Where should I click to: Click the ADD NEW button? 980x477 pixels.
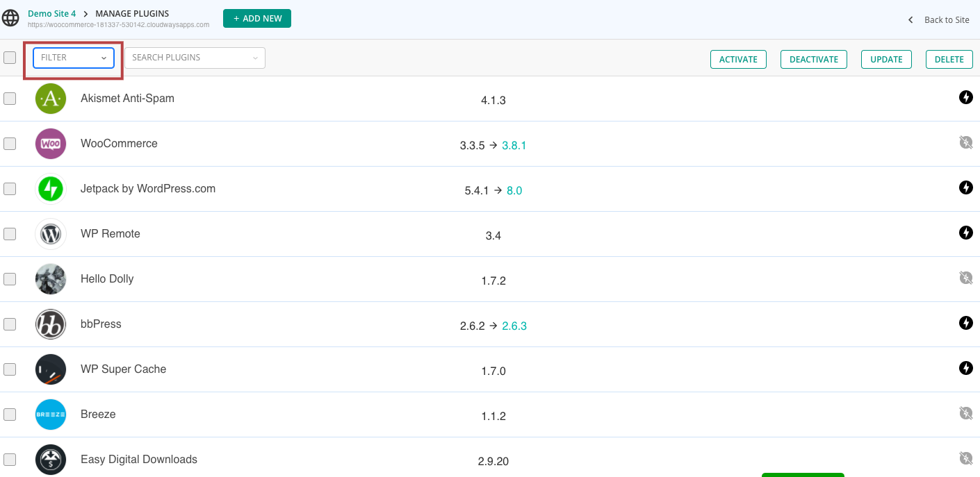(257, 19)
